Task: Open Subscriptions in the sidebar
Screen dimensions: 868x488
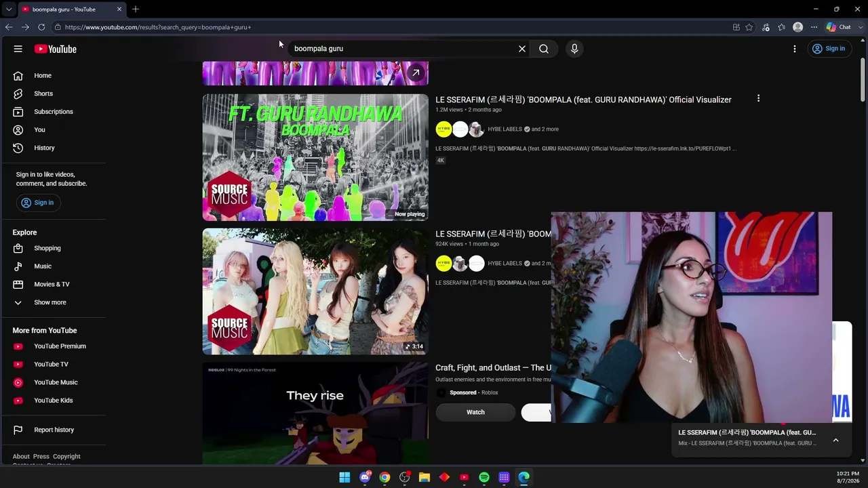Action: tap(54, 112)
